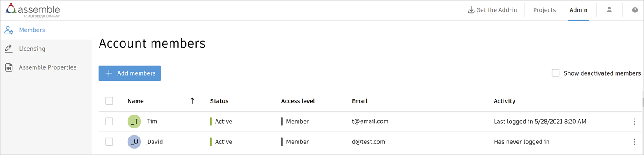Click David's avatar badge
The height and width of the screenshot is (155, 644).
[x=134, y=142]
